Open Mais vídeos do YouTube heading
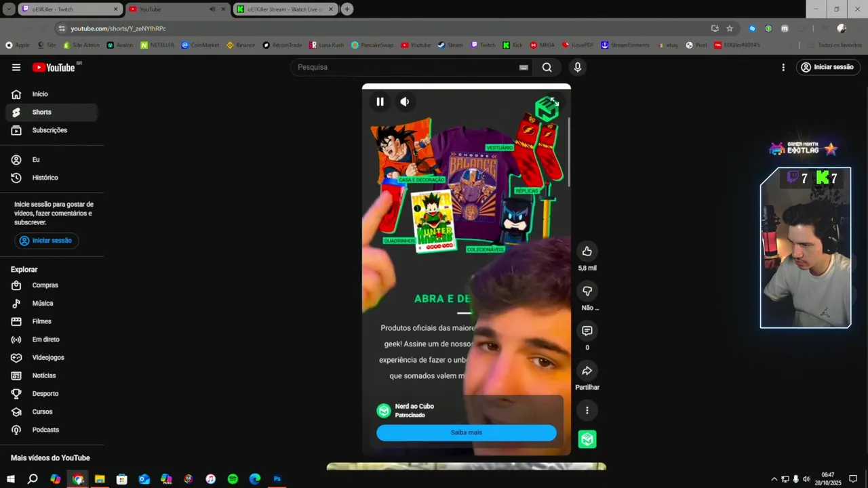 (50, 458)
